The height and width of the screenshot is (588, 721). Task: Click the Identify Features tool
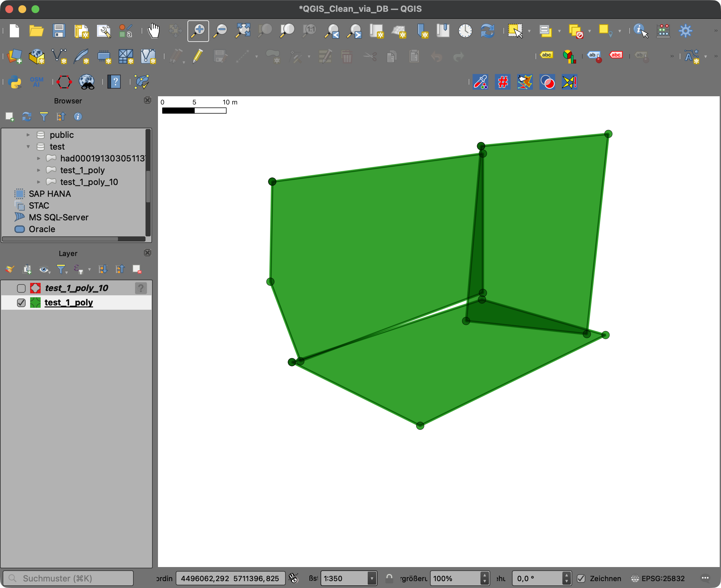click(x=640, y=31)
